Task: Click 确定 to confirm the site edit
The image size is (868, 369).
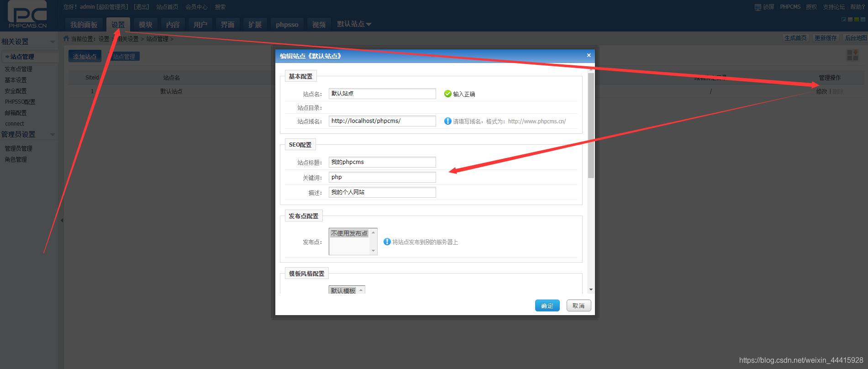Action: click(x=547, y=306)
